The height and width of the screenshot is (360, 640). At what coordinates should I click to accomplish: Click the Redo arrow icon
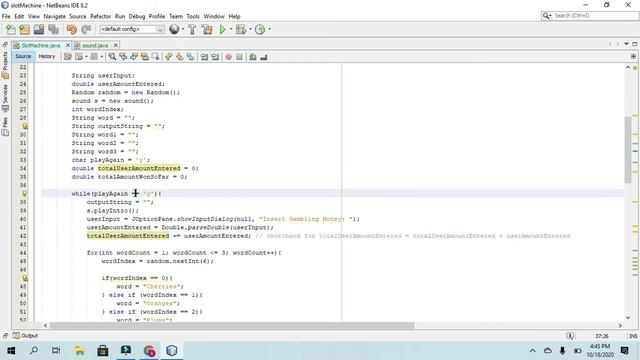tap(86, 29)
